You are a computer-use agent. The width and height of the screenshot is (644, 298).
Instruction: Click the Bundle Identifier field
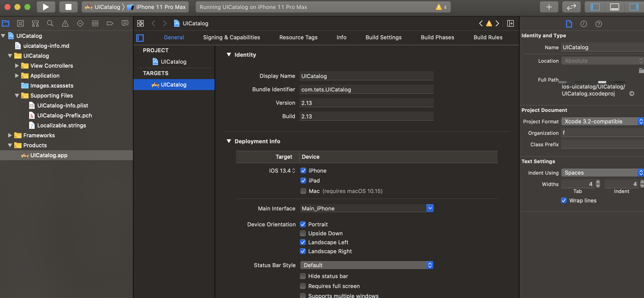(366, 90)
